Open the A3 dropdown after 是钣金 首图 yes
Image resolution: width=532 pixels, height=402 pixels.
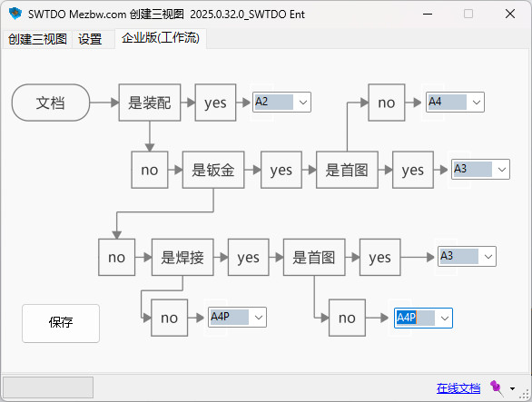[502, 170]
